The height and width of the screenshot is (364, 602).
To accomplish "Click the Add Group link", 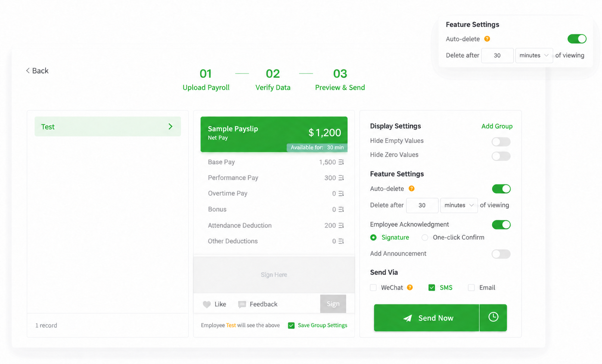I will 497,126.
